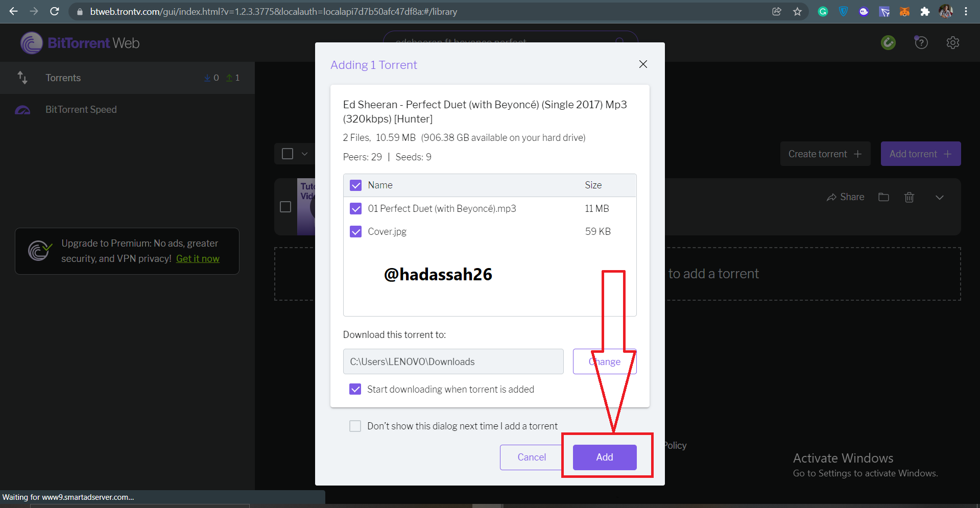The image size is (980, 508).
Task: Click the download path field
Action: tap(453, 361)
